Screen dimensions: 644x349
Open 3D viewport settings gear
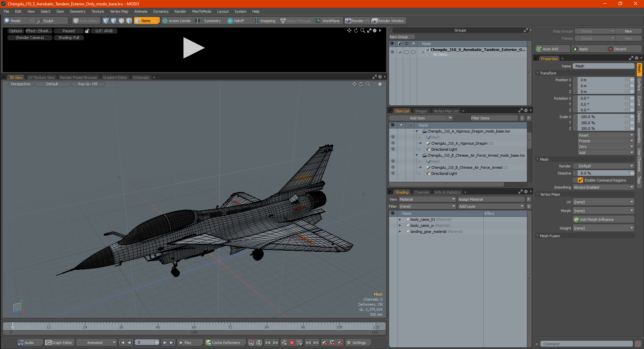click(x=380, y=84)
